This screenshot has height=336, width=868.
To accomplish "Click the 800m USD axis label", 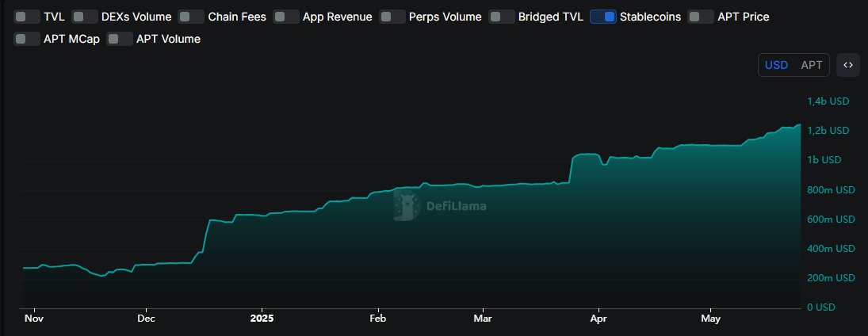I will pos(832,190).
